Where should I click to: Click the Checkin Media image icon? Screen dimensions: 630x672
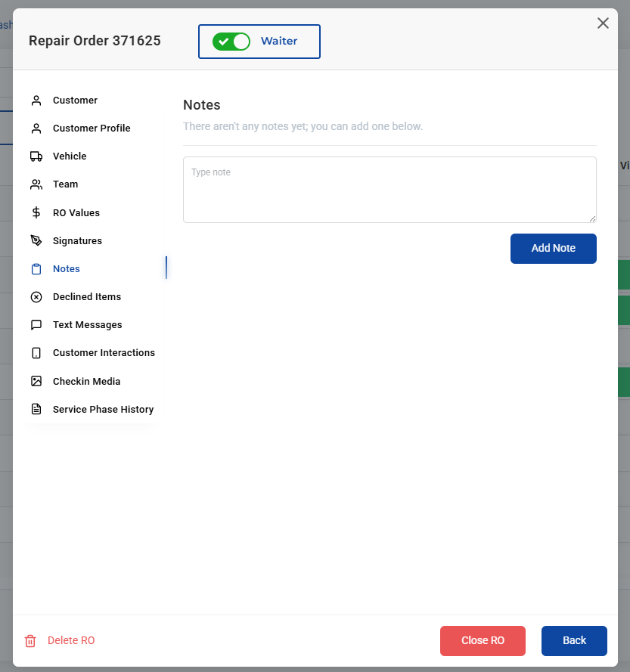tap(36, 381)
